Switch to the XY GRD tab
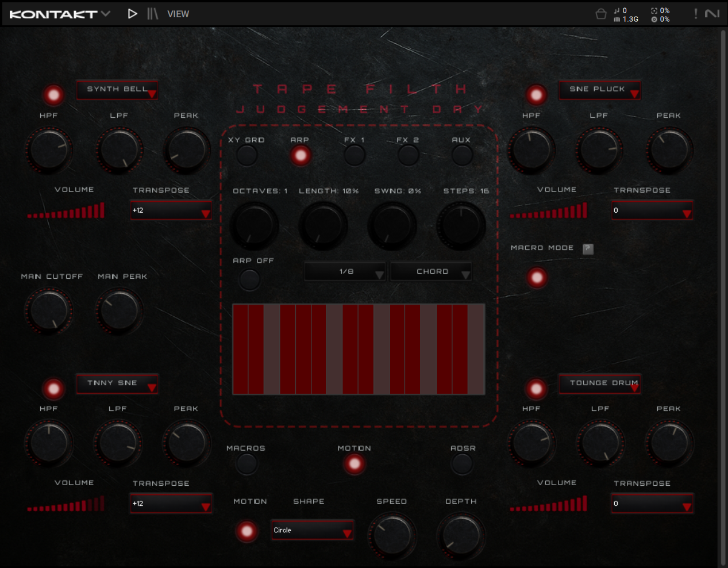728x568 pixels. [x=247, y=155]
